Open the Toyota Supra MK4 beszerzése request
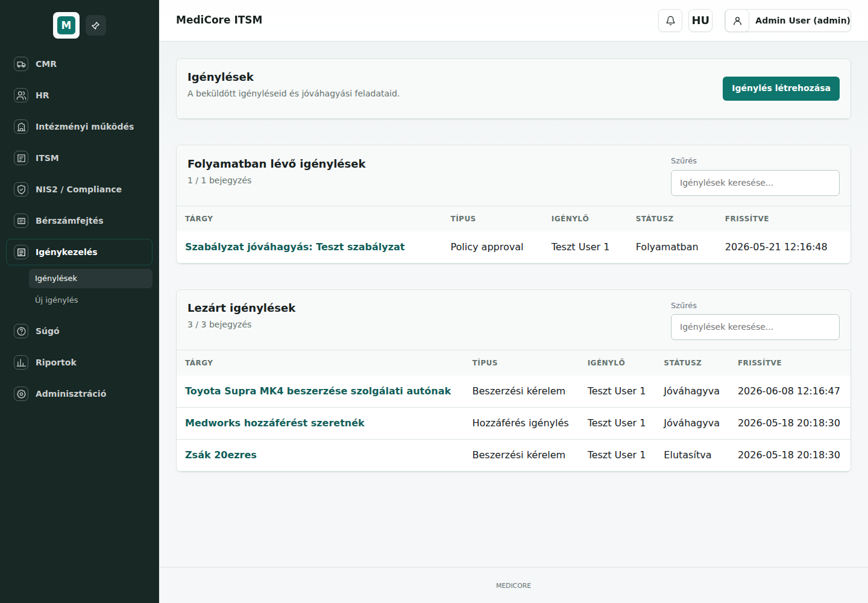Screen dimensions: 868x603 tap(318, 391)
